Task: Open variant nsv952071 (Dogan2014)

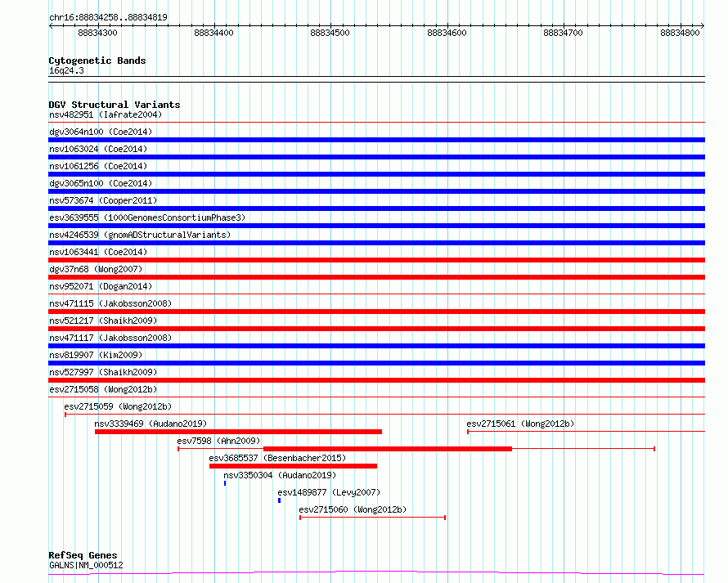Action: 101,286
